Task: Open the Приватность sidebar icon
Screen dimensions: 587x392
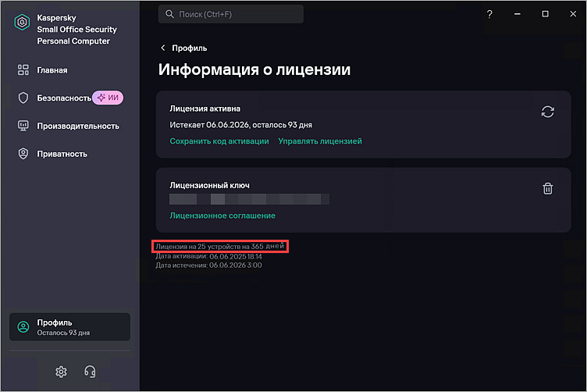Action: (x=23, y=154)
